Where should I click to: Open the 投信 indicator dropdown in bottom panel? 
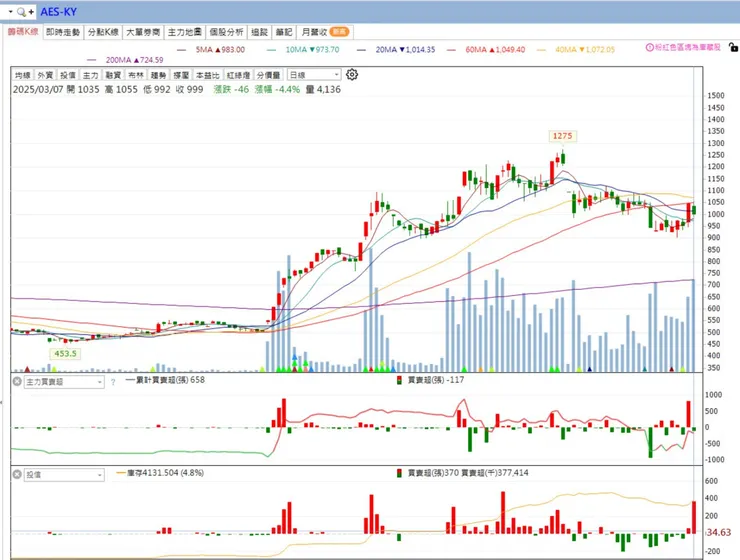tap(64, 475)
